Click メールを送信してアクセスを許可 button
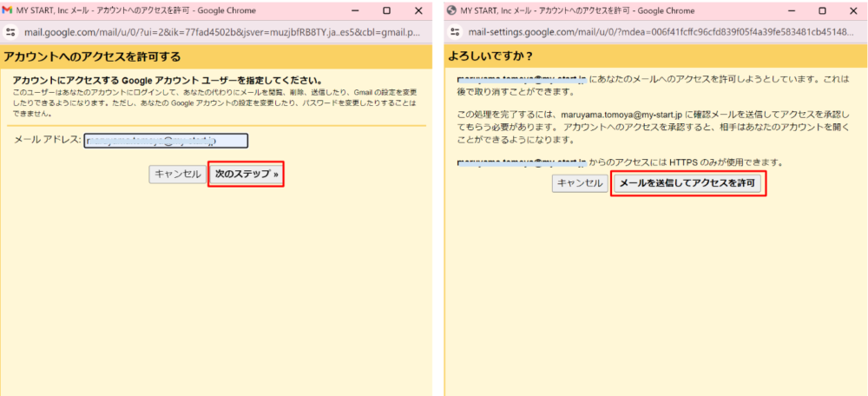The image size is (868, 396). [687, 182]
